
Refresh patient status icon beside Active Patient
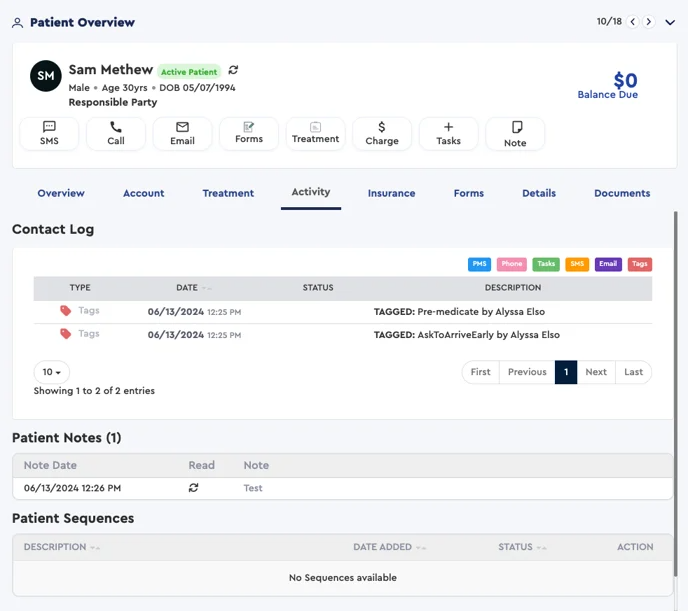pos(233,70)
